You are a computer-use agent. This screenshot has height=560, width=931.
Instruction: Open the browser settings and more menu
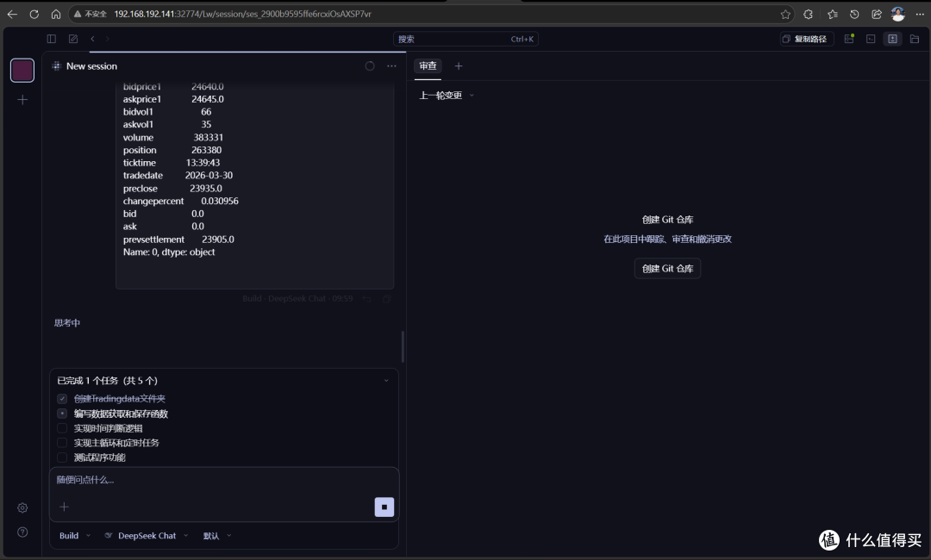[x=920, y=15]
